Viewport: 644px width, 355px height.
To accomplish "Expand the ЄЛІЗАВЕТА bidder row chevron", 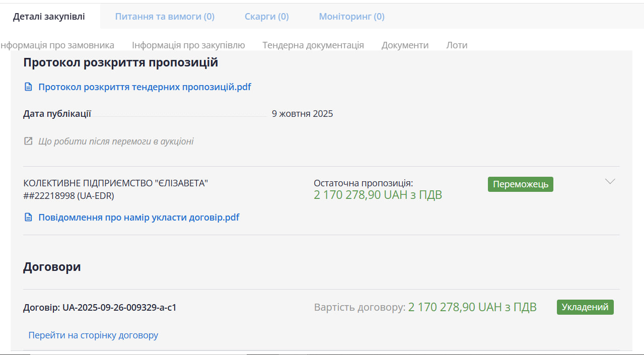I will 610,182.
